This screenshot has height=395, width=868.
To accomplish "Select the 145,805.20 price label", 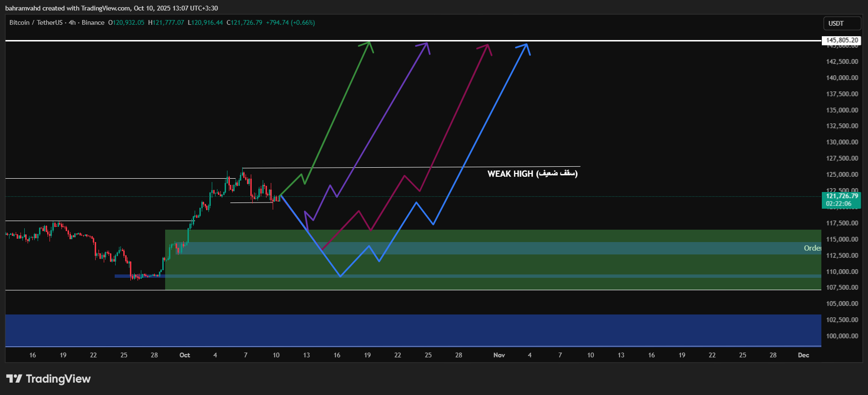I will click(x=841, y=41).
